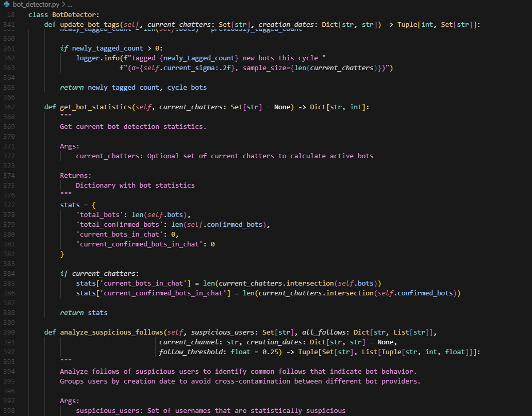Click 'if newly_tagged_count > 0:' line
Viewport: 532px width, 416px height.
pyautogui.click(x=111, y=48)
